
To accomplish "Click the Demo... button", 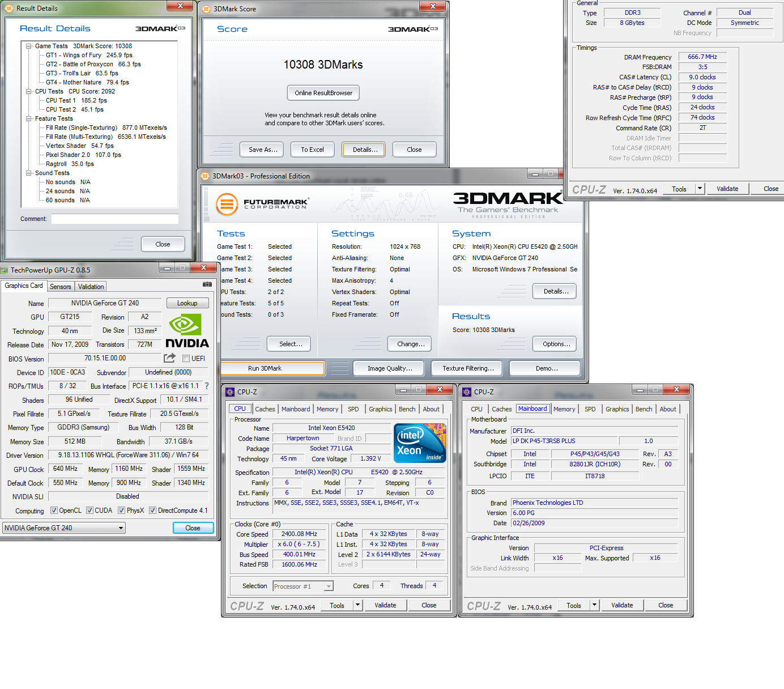I will (x=545, y=368).
